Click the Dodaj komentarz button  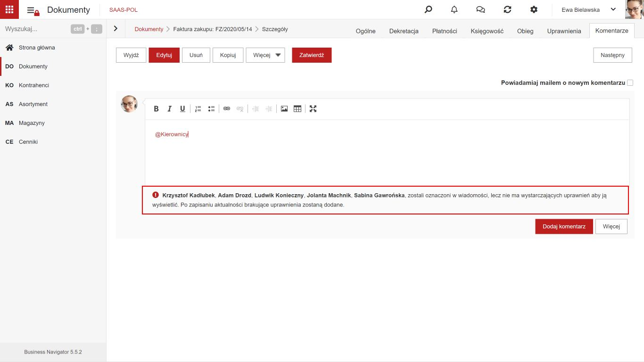(x=564, y=227)
